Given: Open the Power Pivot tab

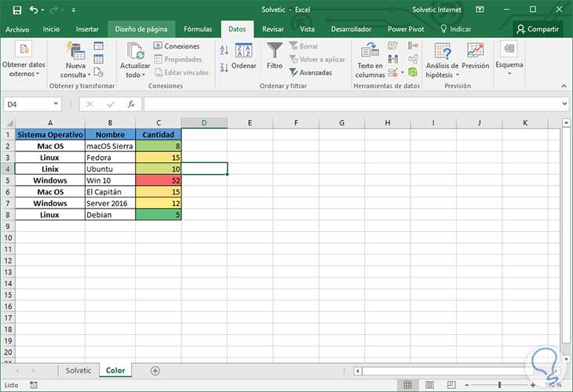Looking at the screenshot, I should 406,29.
